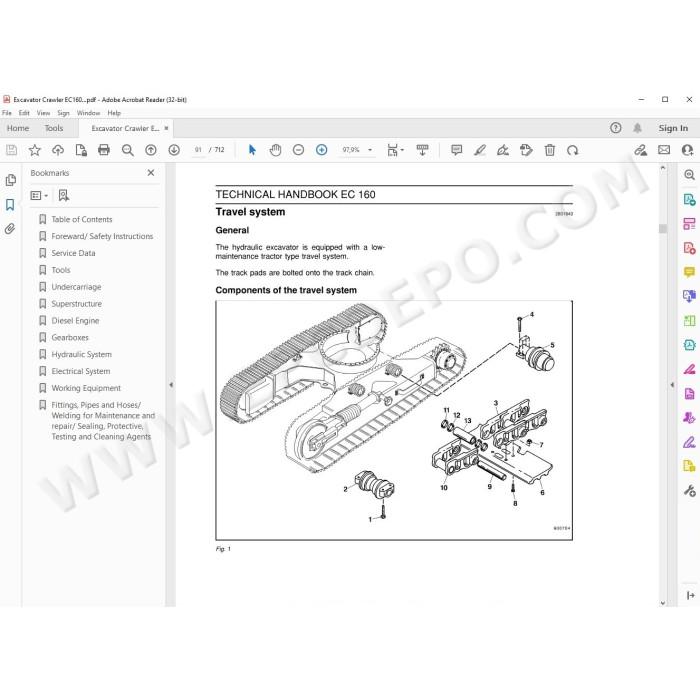Click the scroll down arrow
700x700 pixels.
(663, 603)
